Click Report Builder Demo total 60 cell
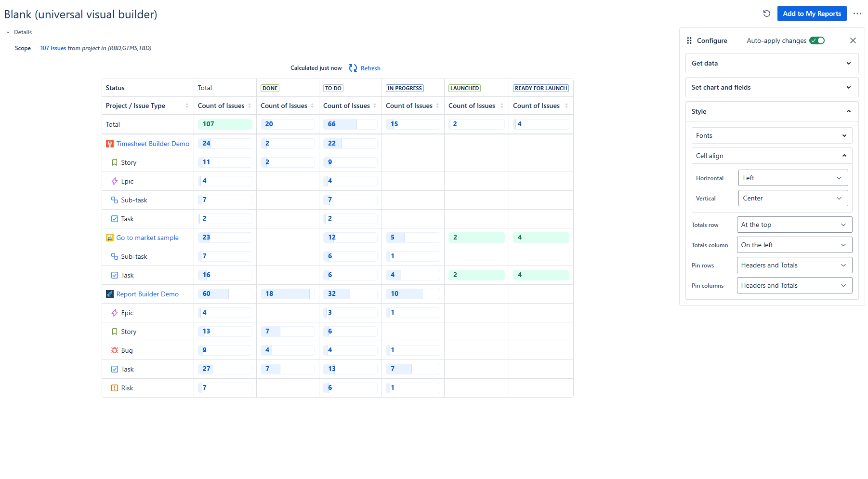This screenshot has width=868, height=479. pos(225,293)
